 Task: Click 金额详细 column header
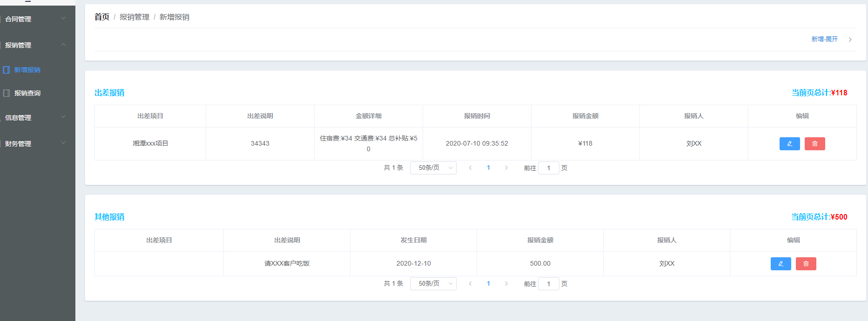(369, 116)
